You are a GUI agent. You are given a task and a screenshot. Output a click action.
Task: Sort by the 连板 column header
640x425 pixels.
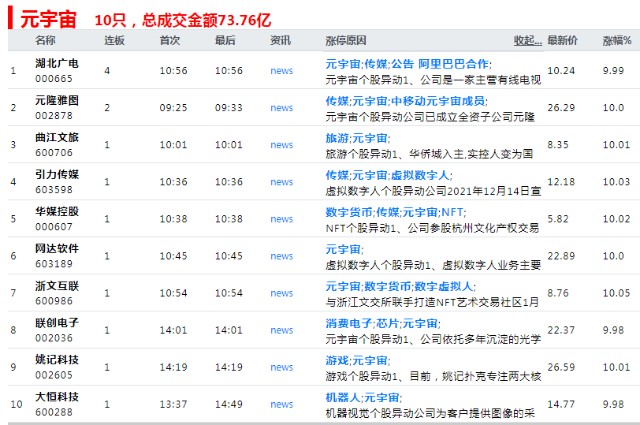[114, 40]
